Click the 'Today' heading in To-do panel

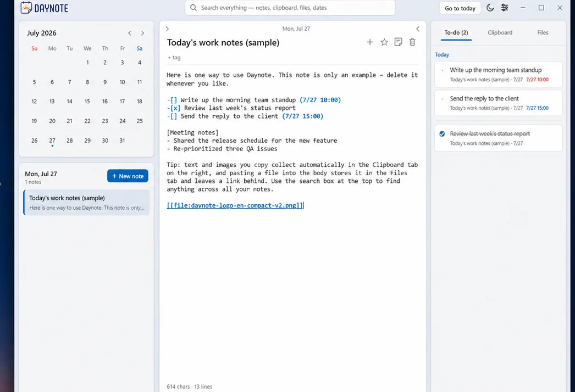pos(442,54)
